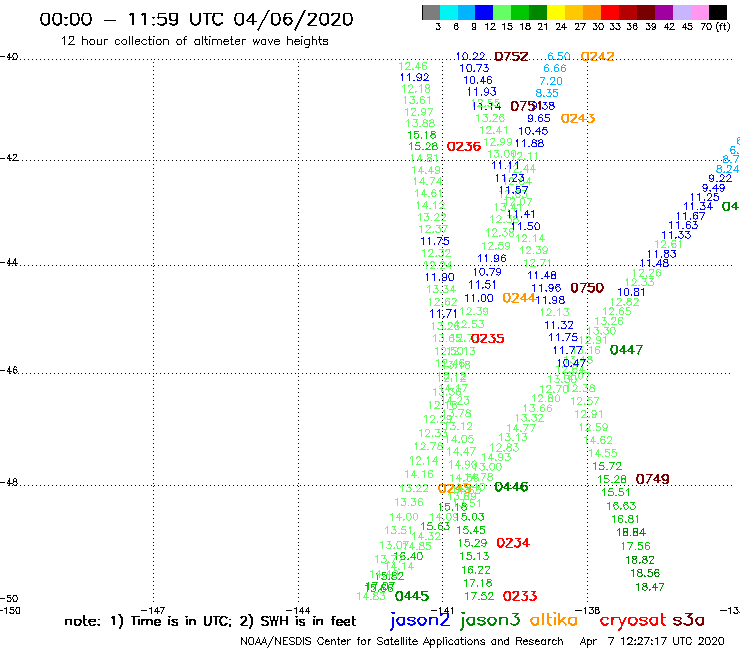Click the 11.75 value above 12.32
The height and width of the screenshot is (650, 740).
click(435, 241)
